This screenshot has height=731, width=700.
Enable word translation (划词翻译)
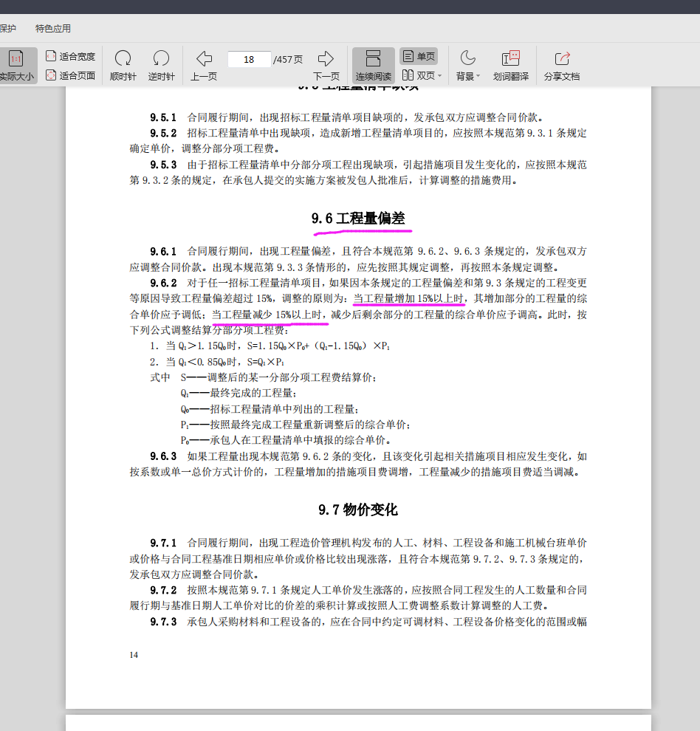point(511,66)
